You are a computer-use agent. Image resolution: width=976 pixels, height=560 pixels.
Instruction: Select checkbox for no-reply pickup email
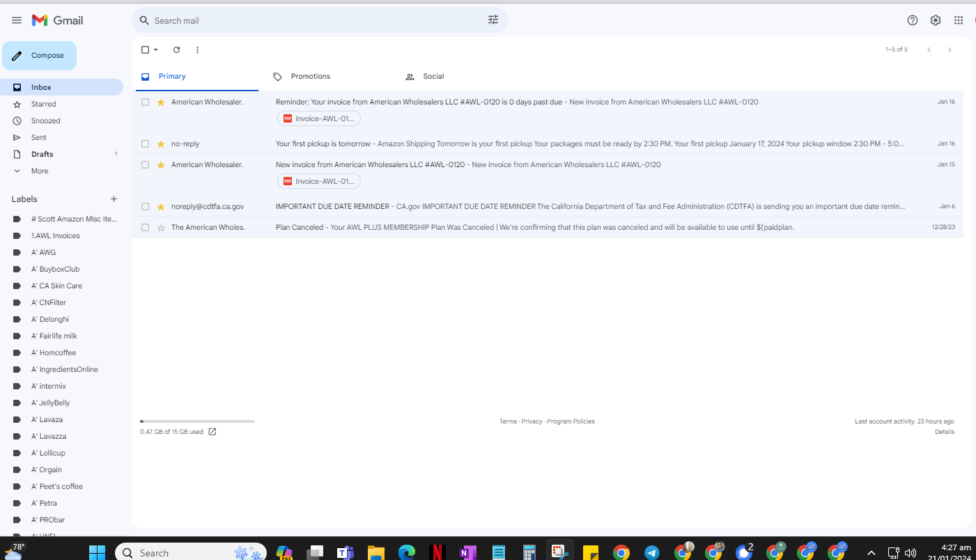click(x=145, y=143)
